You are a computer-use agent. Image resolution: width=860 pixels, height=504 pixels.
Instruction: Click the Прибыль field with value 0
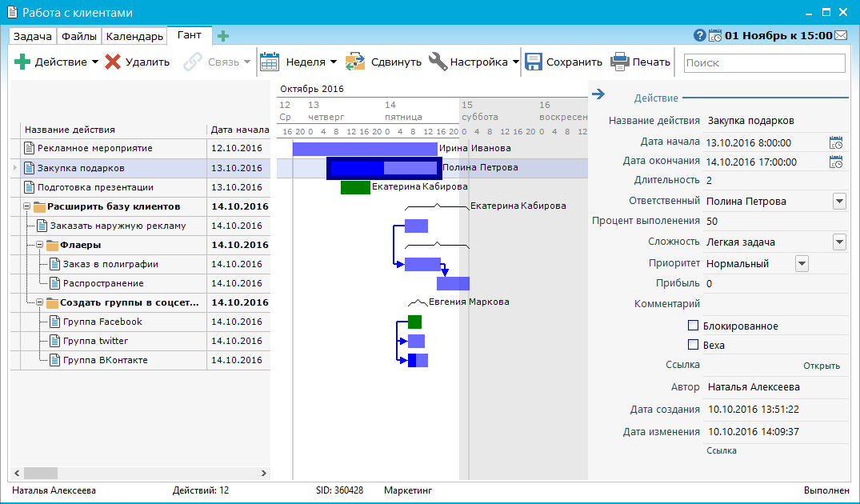pos(776,283)
